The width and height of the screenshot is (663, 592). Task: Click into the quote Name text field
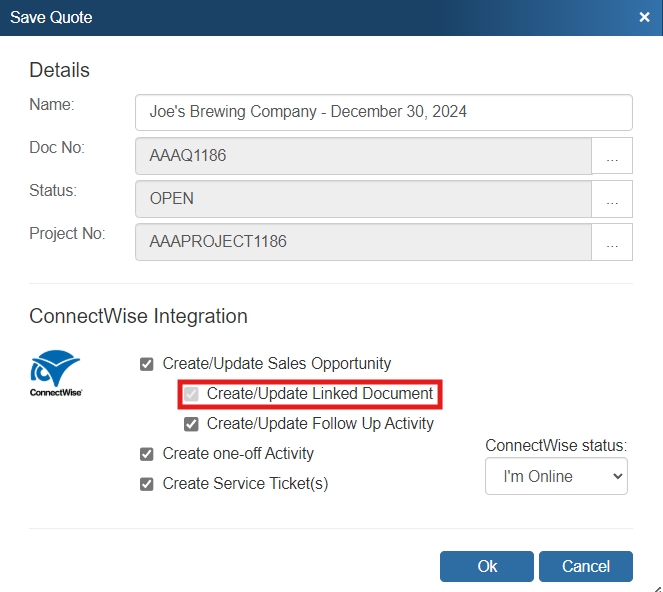click(383, 112)
